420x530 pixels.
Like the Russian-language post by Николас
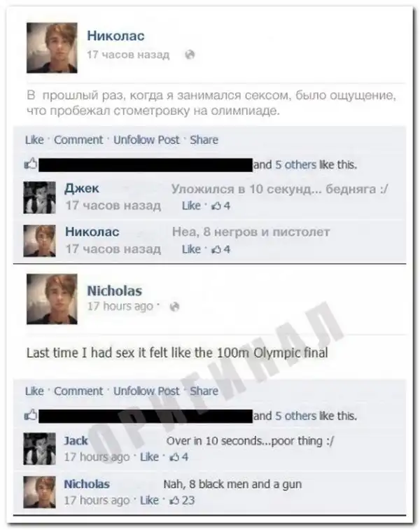pyautogui.click(x=34, y=139)
